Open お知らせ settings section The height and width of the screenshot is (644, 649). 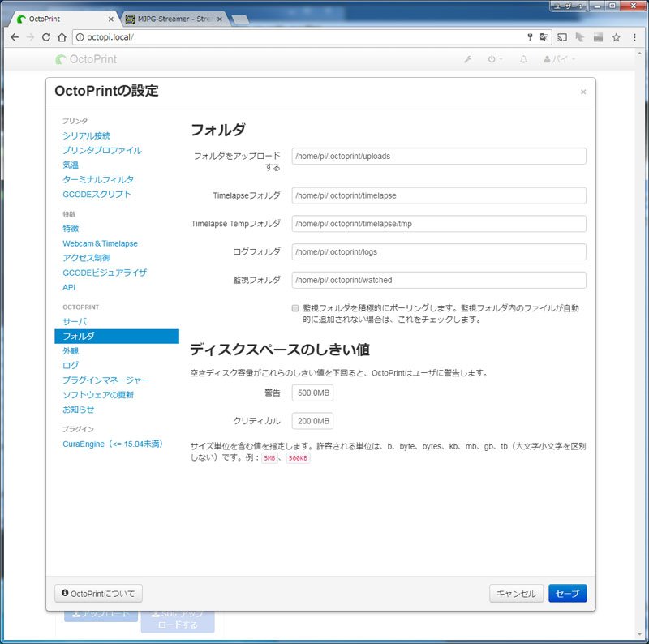pos(78,410)
